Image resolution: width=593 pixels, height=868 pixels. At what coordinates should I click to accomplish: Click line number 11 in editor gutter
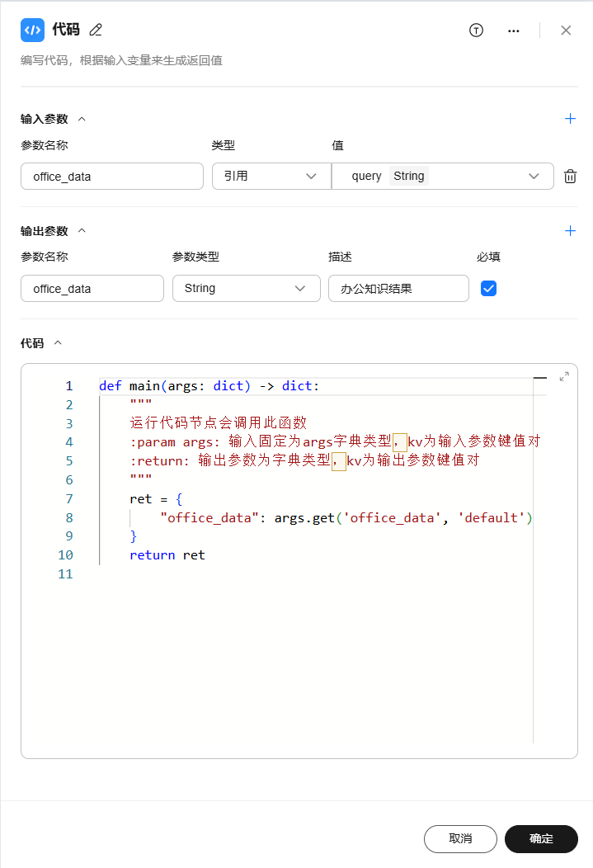click(65, 574)
